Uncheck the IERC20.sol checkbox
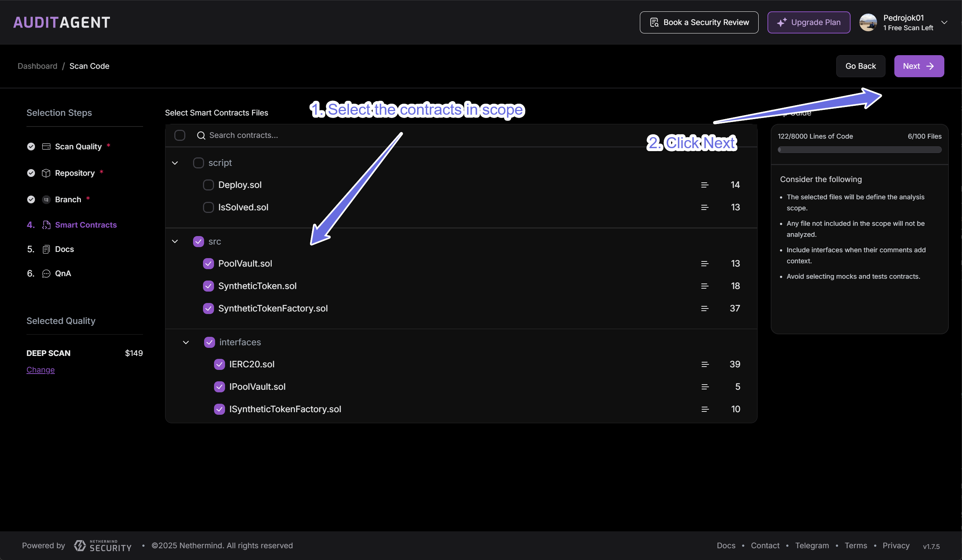Viewport: 962px width, 560px height. 220,364
